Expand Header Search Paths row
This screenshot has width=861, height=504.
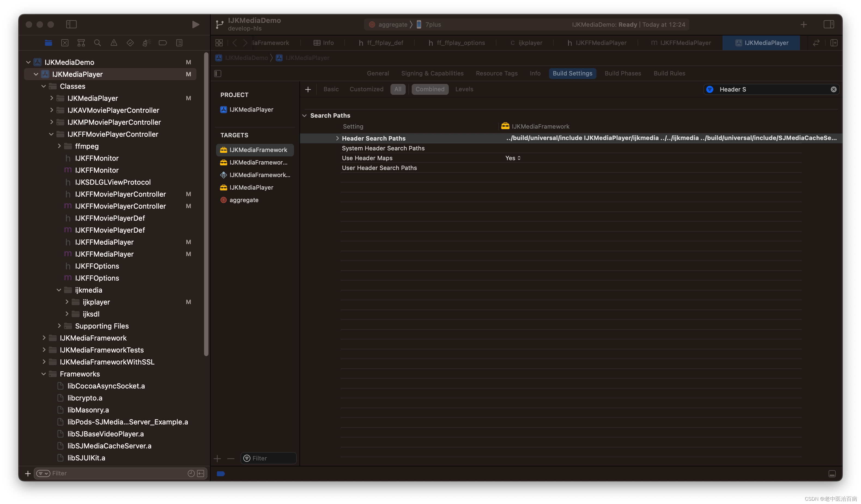[337, 138]
